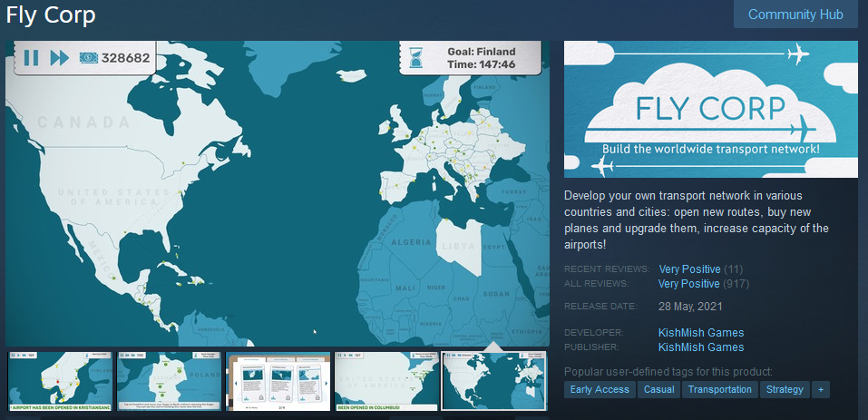Click the pause icon in the game screenshot

pyautogui.click(x=32, y=57)
